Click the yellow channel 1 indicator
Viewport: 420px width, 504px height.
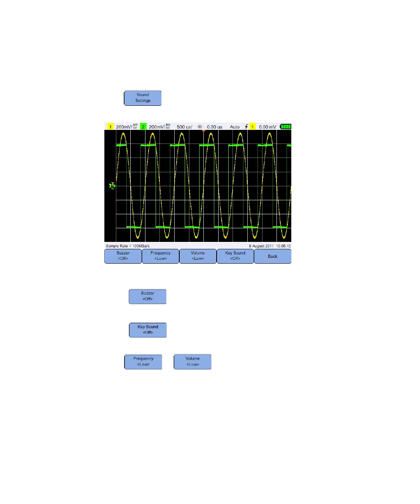(110, 127)
